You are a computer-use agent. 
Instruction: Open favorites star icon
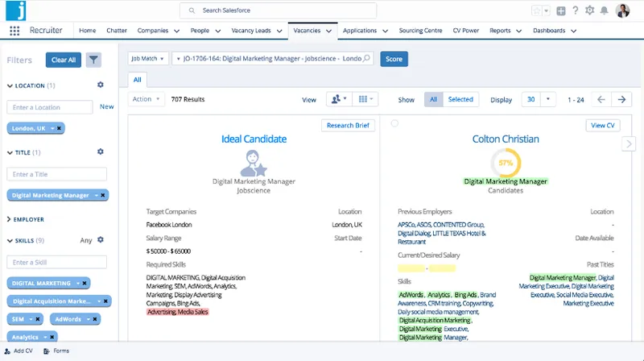point(537,10)
